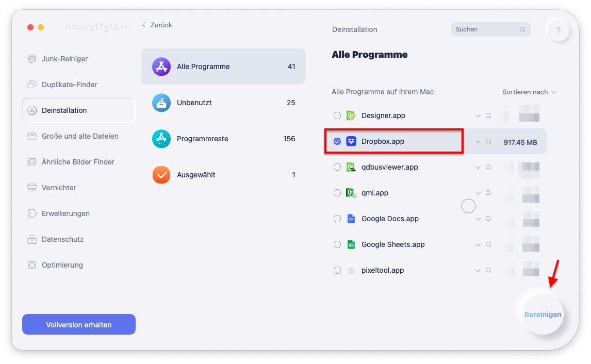The image size is (591, 364).
Task: Open the Sortieren nach dropdown
Action: coord(529,92)
